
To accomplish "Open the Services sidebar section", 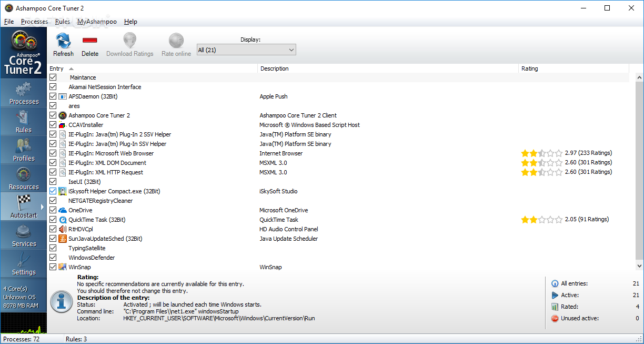I will tap(24, 235).
